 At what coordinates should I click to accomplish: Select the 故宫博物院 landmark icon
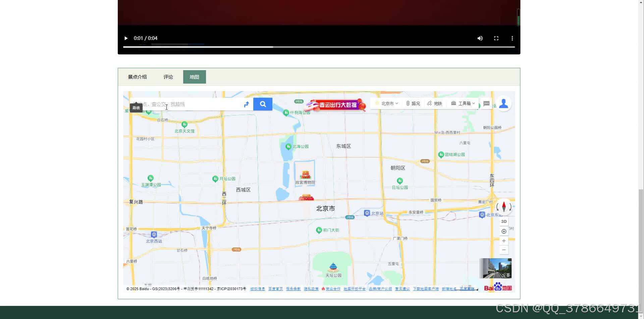[x=305, y=175]
